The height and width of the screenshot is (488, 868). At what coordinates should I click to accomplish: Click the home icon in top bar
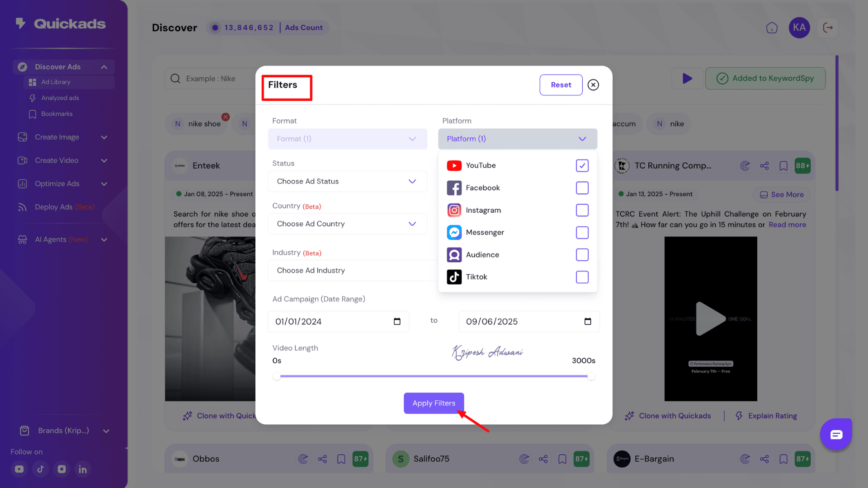772,28
